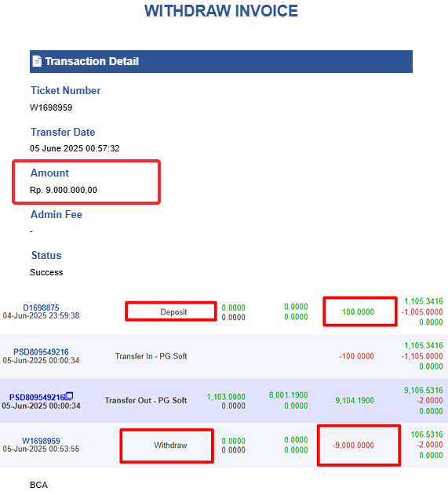
Task: Open the D1698875 deposit ticket link
Action: [x=41, y=308]
